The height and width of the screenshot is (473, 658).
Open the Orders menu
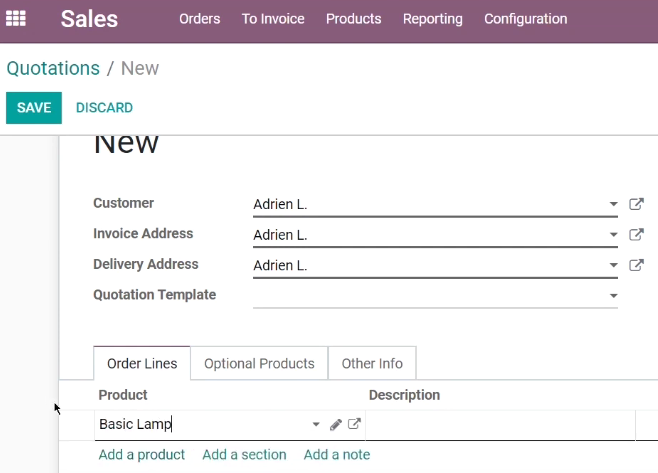(x=200, y=19)
